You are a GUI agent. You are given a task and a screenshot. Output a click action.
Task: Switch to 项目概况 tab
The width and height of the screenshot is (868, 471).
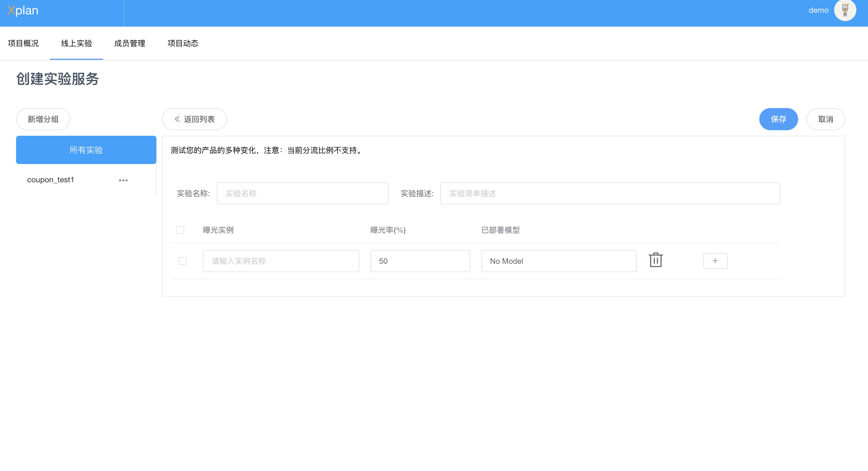pyautogui.click(x=23, y=43)
